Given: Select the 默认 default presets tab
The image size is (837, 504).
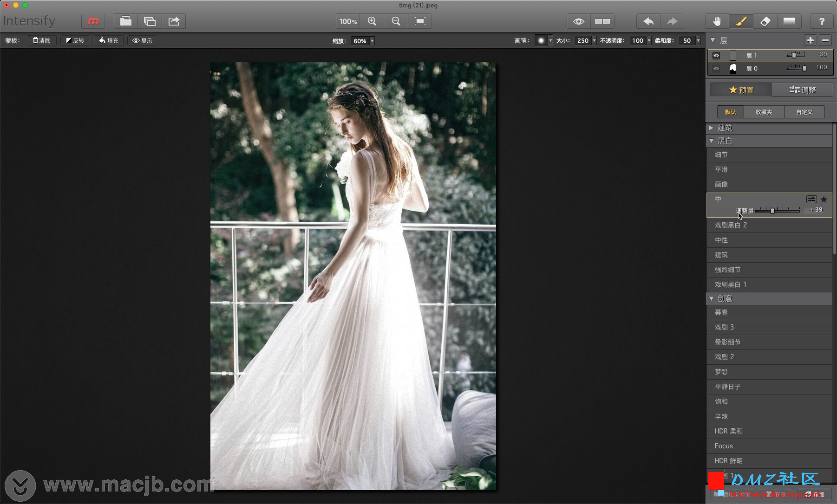Looking at the screenshot, I should point(730,112).
